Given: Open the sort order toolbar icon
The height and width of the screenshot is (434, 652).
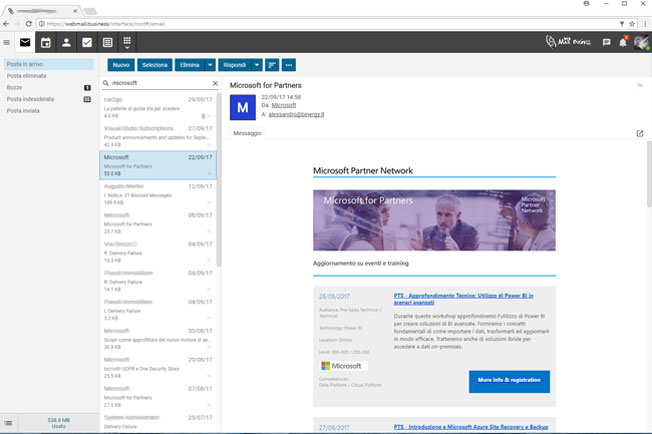Looking at the screenshot, I should click(x=272, y=65).
